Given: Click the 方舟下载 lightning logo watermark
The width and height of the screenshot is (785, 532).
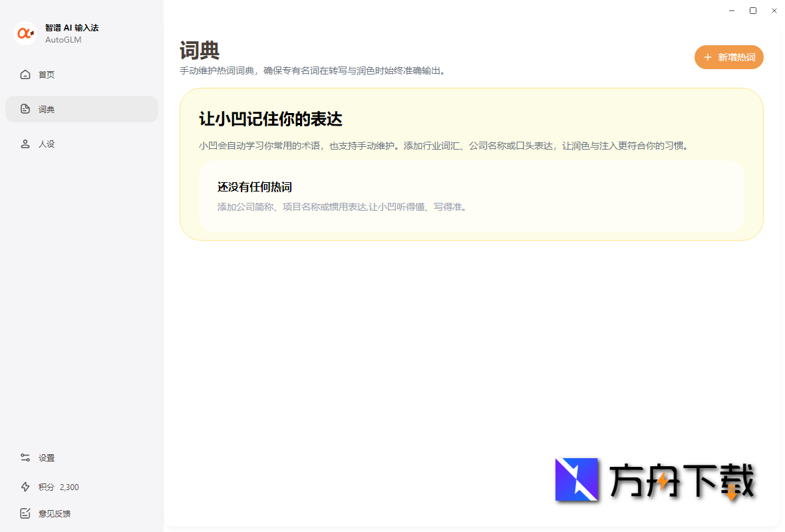Looking at the screenshot, I should tap(576, 479).
